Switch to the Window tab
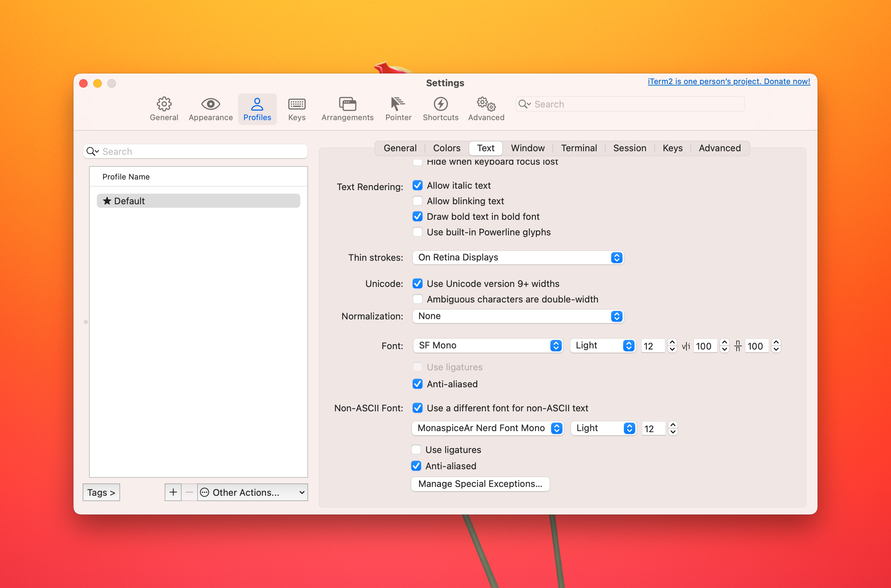891x588 pixels. pos(528,148)
